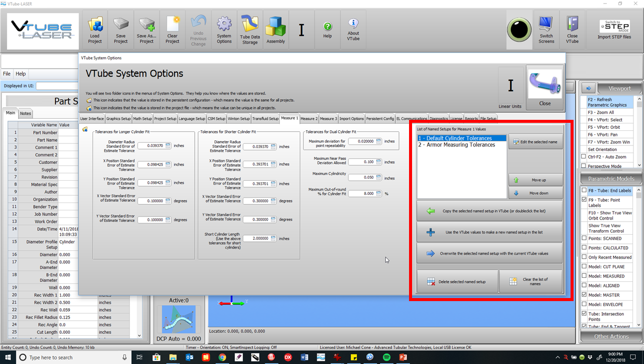Enable the F8 Tube End Labels checkbox
The image size is (644, 364).
coord(584,191)
